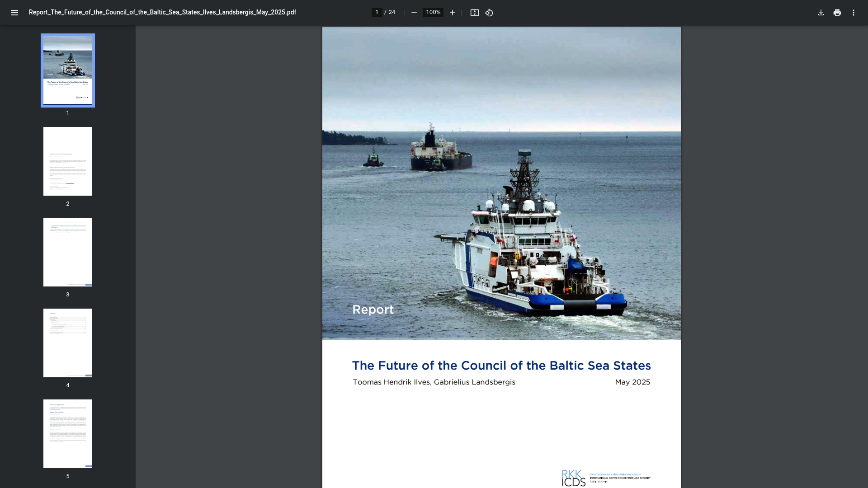Select page 5 thumbnail
The image size is (868, 488).
[x=68, y=434]
